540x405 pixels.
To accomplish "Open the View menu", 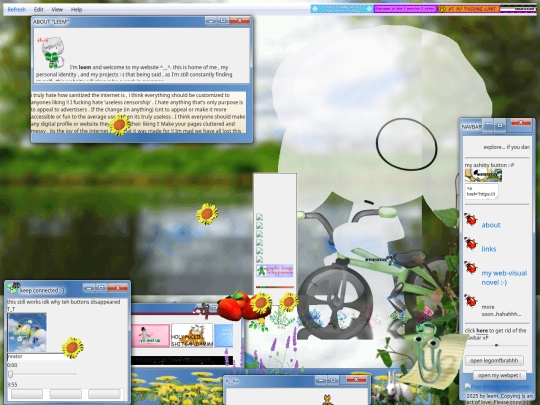I will click(x=57, y=10).
